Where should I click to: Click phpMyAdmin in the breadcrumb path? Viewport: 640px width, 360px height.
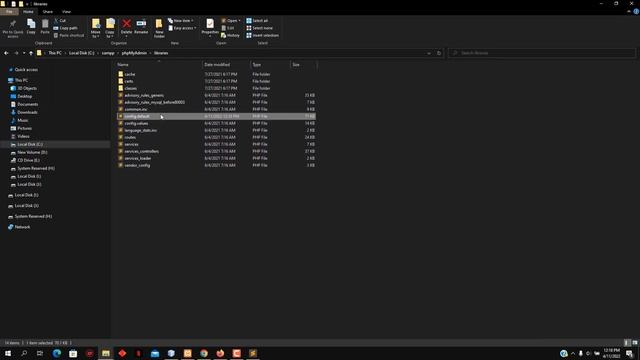point(134,53)
